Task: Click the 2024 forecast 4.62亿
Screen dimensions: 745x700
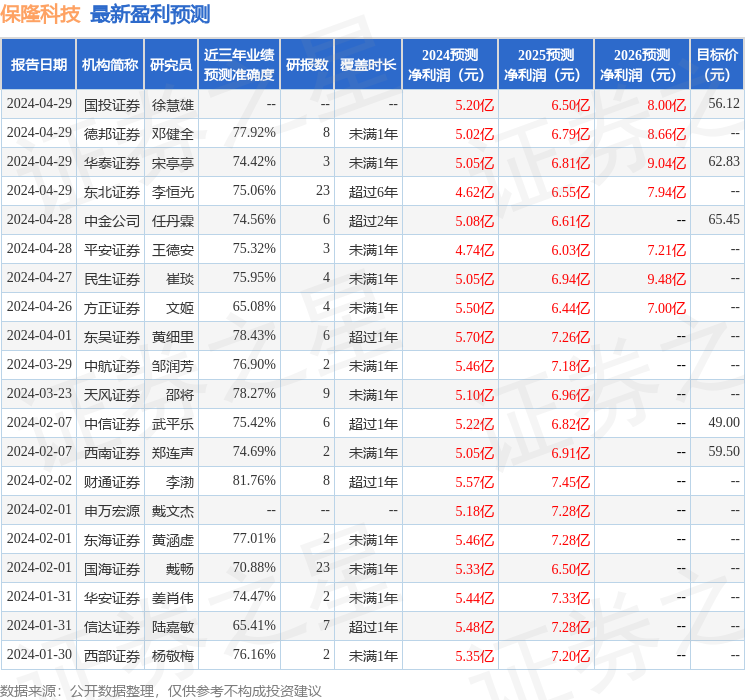Action: point(474,192)
